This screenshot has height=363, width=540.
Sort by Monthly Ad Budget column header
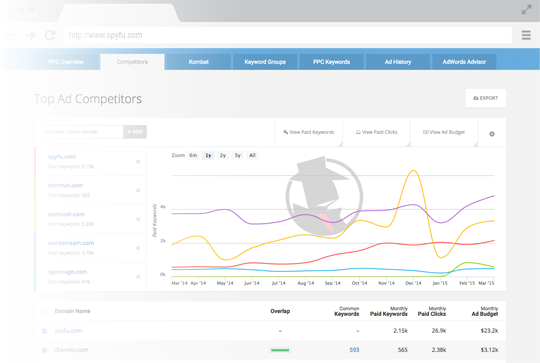485,311
